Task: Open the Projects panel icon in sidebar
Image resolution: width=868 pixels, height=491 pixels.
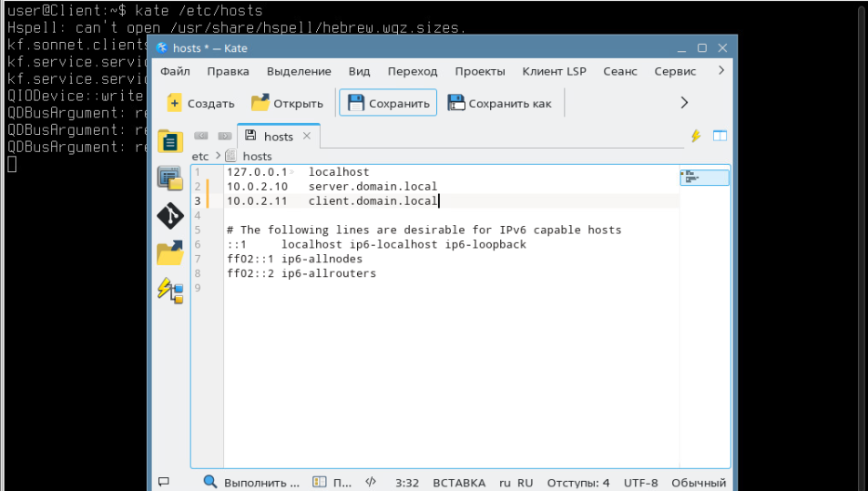Action: coord(170,179)
